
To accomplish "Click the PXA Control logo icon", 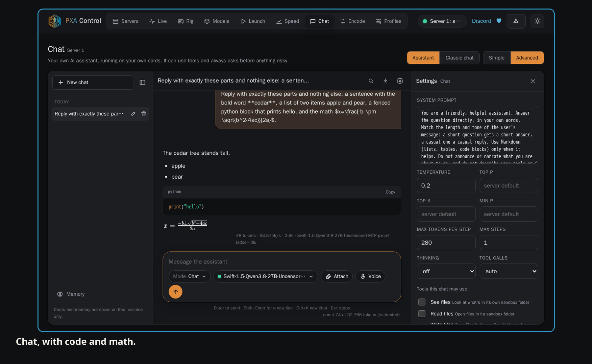I will point(55,21).
